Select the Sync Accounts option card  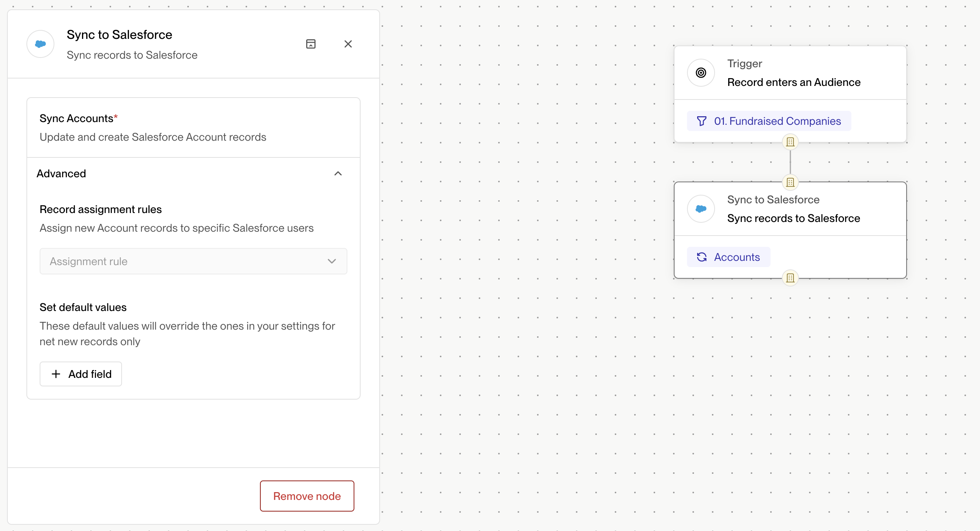[194, 128]
